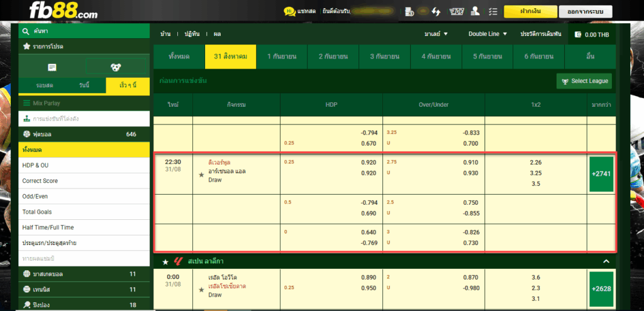Screen dimensions: 644x311
Task: Expand more markets +2628 for Real Oviedo
Action: [x=601, y=289]
